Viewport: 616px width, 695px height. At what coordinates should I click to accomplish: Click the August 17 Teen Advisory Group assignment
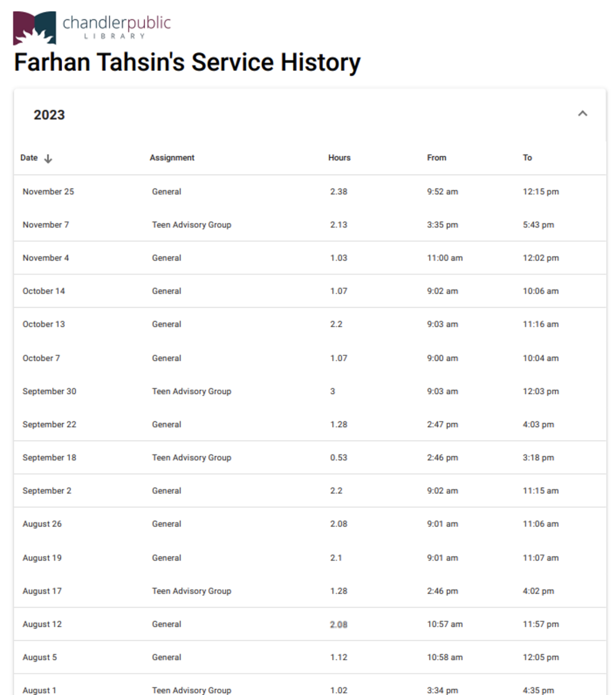[191, 591]
